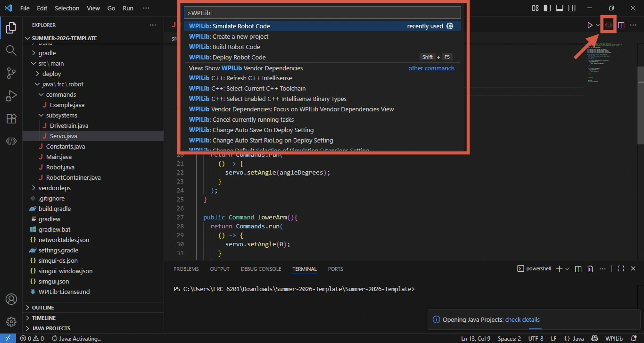This screenshot has height=343, width=644.
Task: Open the Edit menu
Action: (x=42, y=8)
